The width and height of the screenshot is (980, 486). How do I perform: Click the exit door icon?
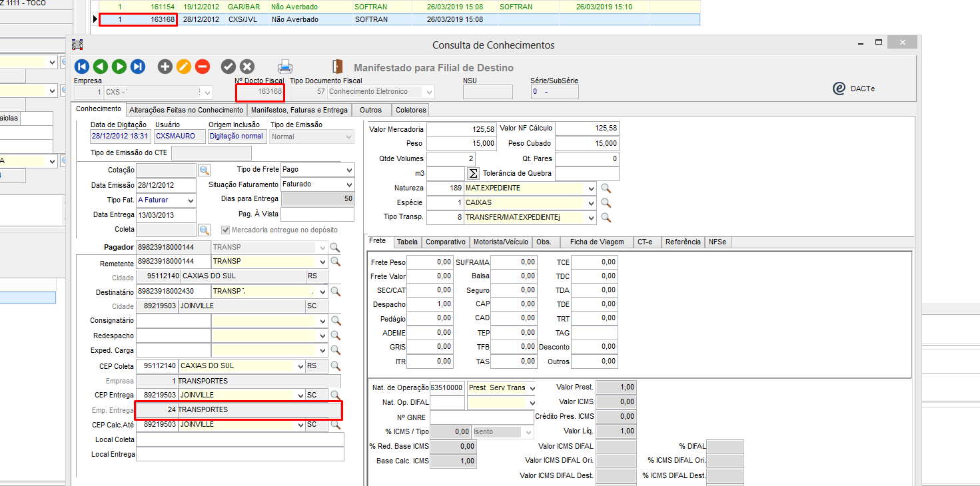pyautogui.click(x=338, y=67)
